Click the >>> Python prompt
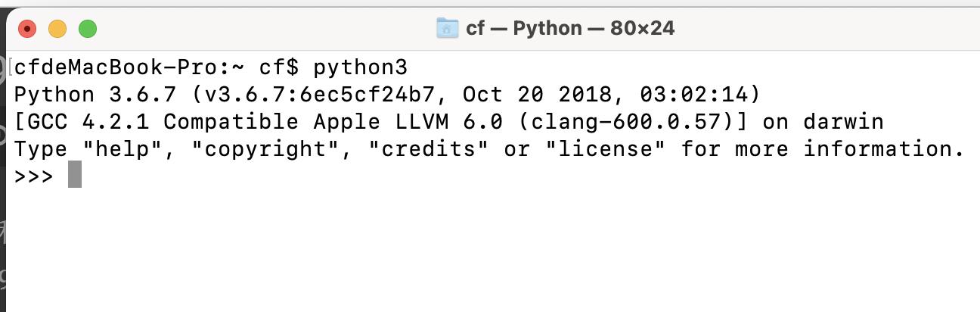This screenshot has width=980, height=312. 34,176
